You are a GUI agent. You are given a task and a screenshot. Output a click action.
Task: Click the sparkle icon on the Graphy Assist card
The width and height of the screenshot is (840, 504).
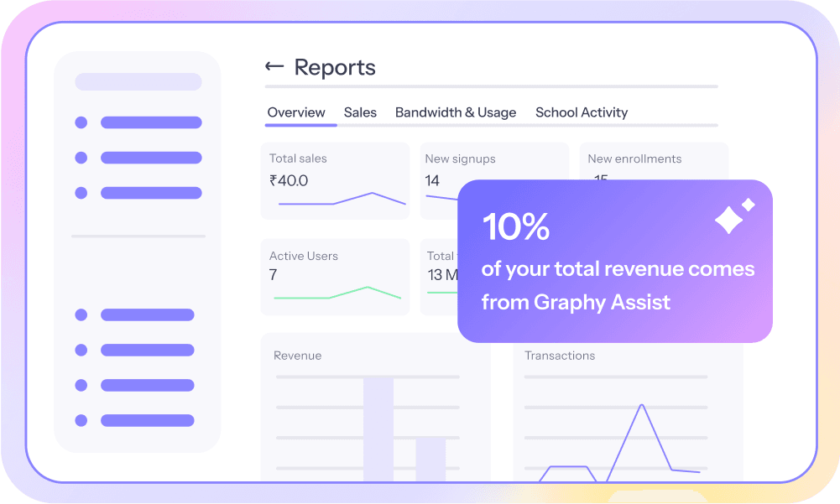[x=734, y=216]
